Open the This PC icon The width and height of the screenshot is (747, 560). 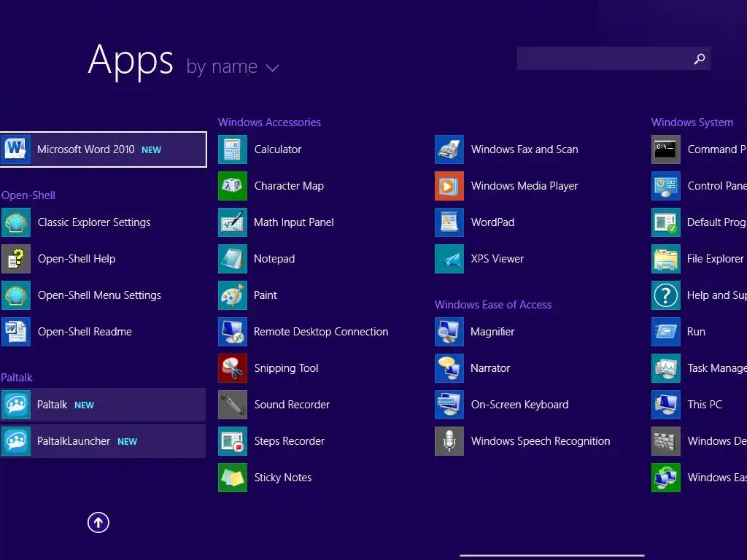pyautogui.click(x=666, y=405)
